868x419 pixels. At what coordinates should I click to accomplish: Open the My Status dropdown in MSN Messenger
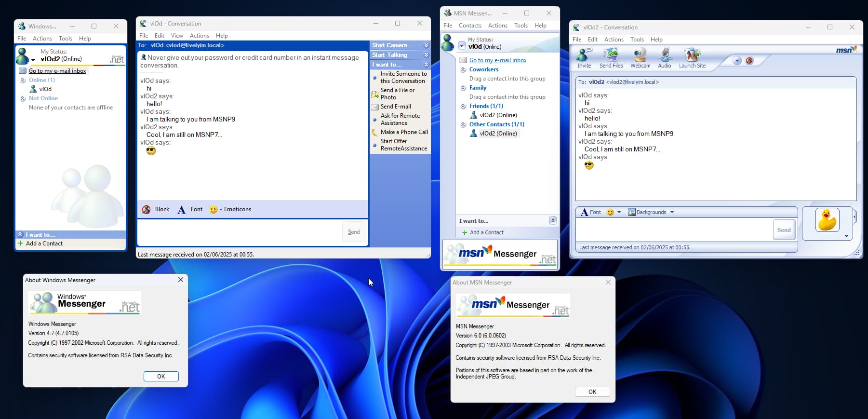(x=462, y=46)
